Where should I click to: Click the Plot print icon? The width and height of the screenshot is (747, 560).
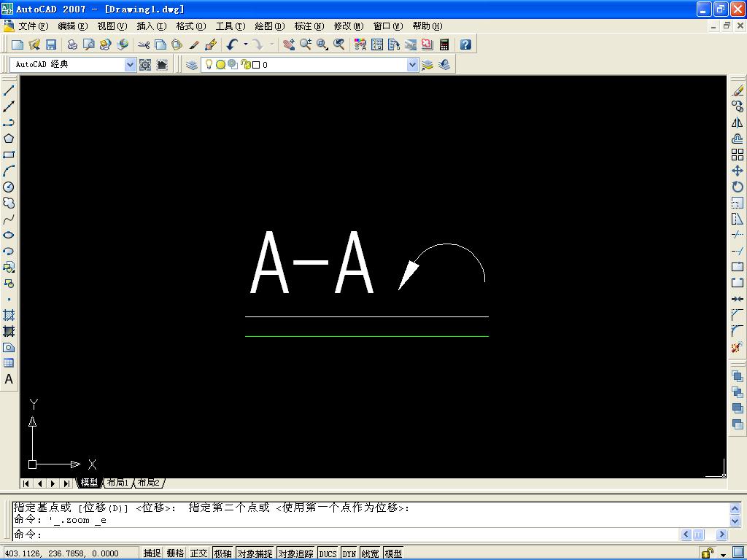click(x=72, y=44)
